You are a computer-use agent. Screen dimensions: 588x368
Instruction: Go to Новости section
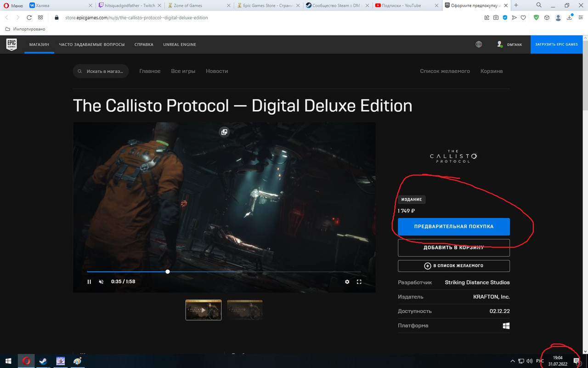217,71
